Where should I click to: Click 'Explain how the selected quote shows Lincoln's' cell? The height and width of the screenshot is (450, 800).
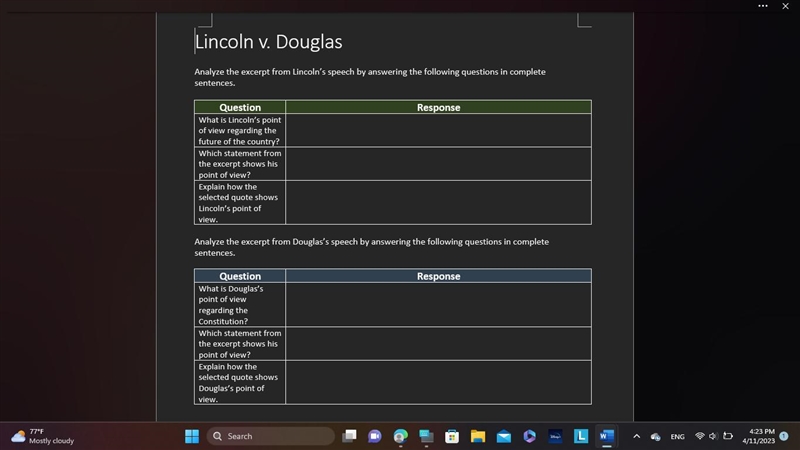coord(240,203)
